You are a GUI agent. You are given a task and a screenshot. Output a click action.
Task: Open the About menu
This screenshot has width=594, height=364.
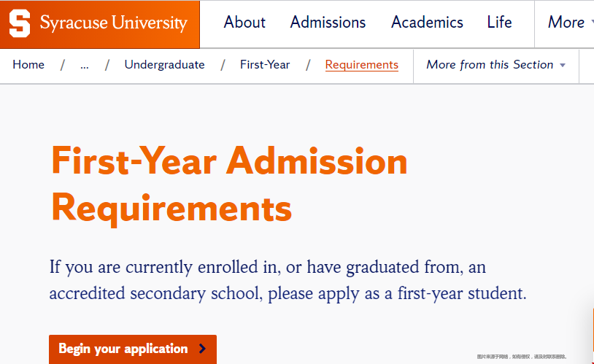[244, 23]
